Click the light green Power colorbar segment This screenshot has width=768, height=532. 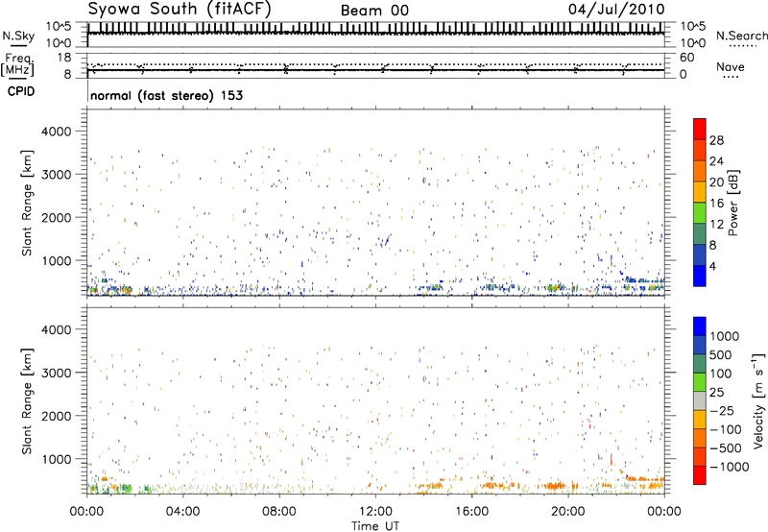pos(700,212)
